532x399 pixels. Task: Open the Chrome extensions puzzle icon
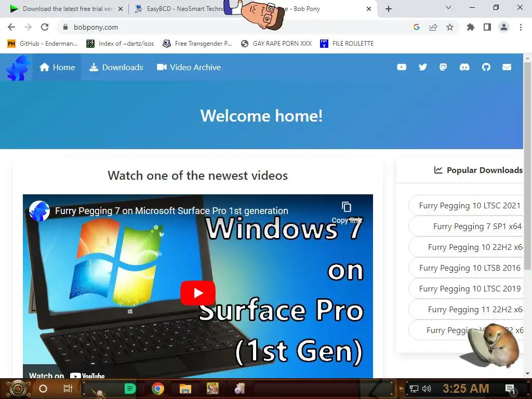(470, 27)
